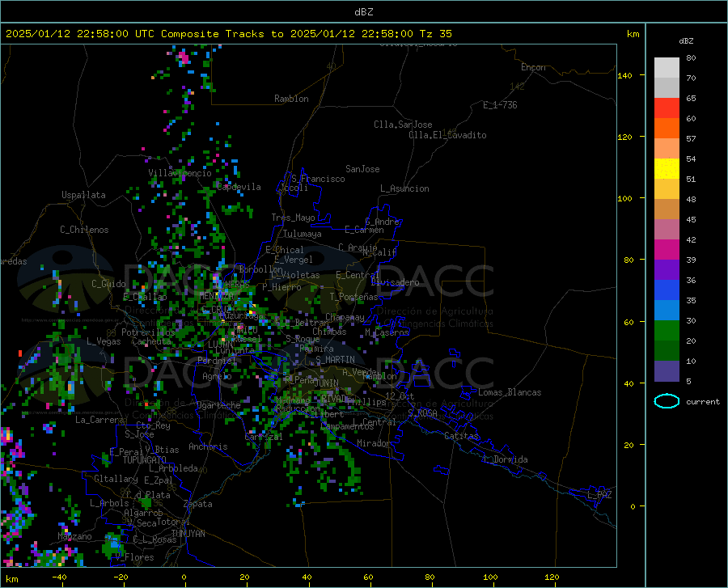This screenshot has height=588, width=728.
Task: Click the 100 km vertical axis tick
Action: (x=625, y=198)
